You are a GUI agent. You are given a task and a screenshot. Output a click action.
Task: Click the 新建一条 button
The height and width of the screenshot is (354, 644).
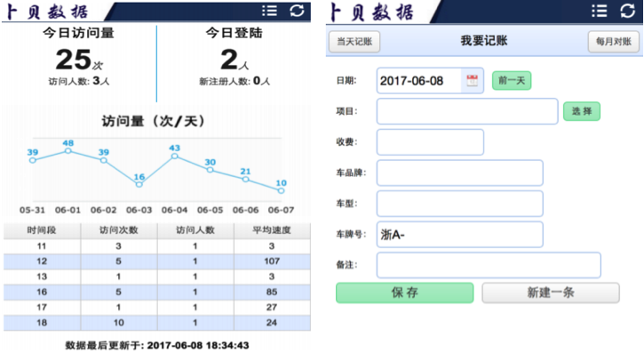click(551, 293)
